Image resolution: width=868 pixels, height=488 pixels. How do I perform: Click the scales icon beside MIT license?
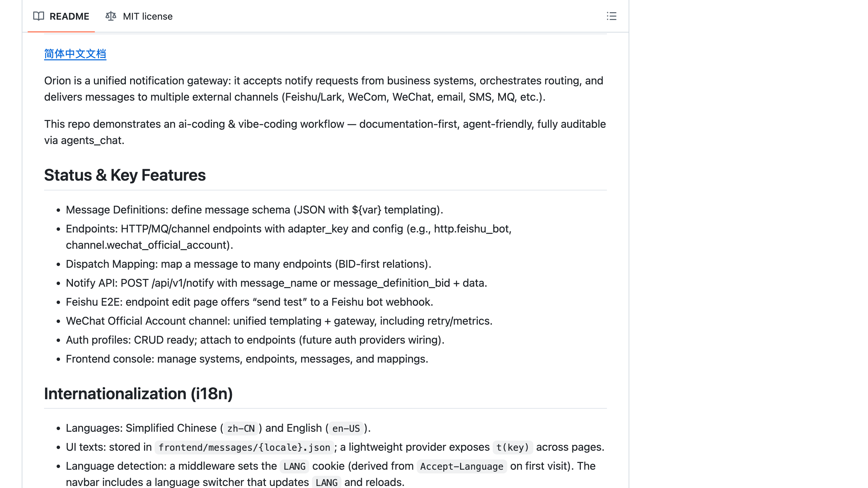point(111,16)
